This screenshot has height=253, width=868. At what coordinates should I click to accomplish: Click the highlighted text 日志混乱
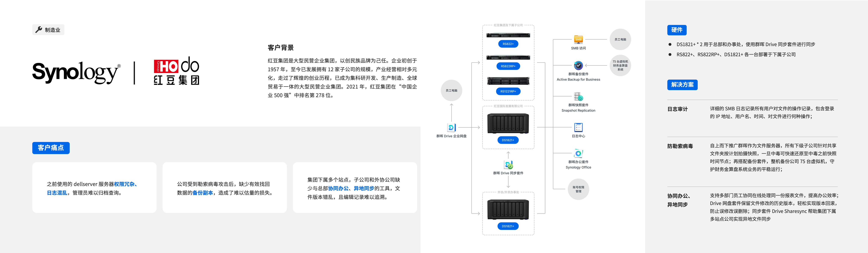pyautogui.click(x=57, y=193)
